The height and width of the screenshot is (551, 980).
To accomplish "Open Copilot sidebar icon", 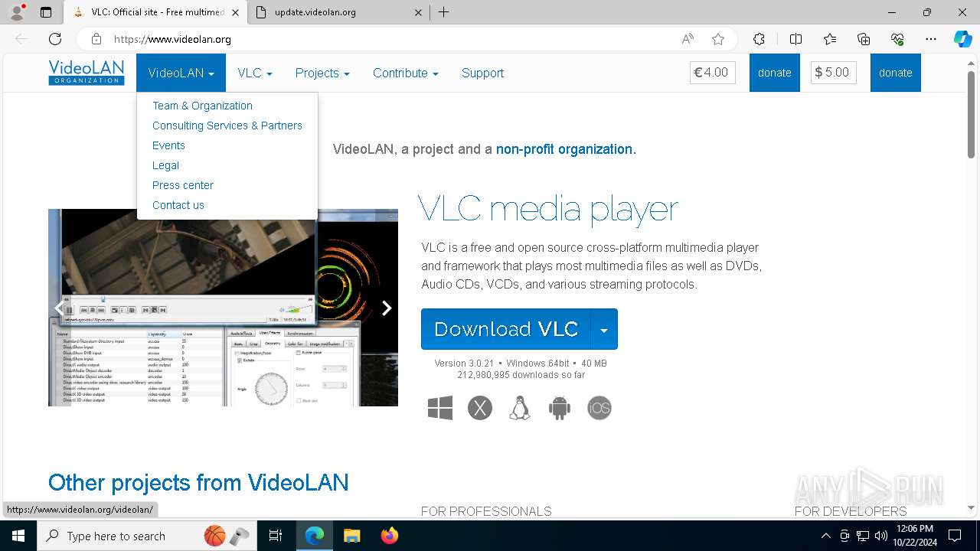I will (963, 39).
